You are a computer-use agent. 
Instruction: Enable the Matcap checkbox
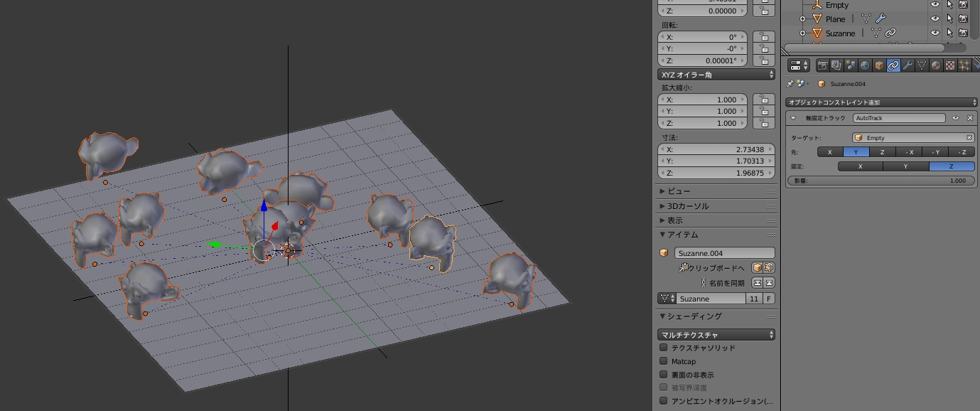click(664, 361)
